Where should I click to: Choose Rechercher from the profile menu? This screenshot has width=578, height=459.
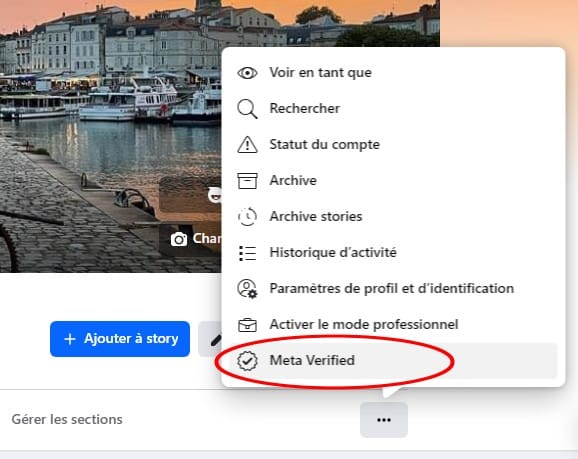click(393, 109)
